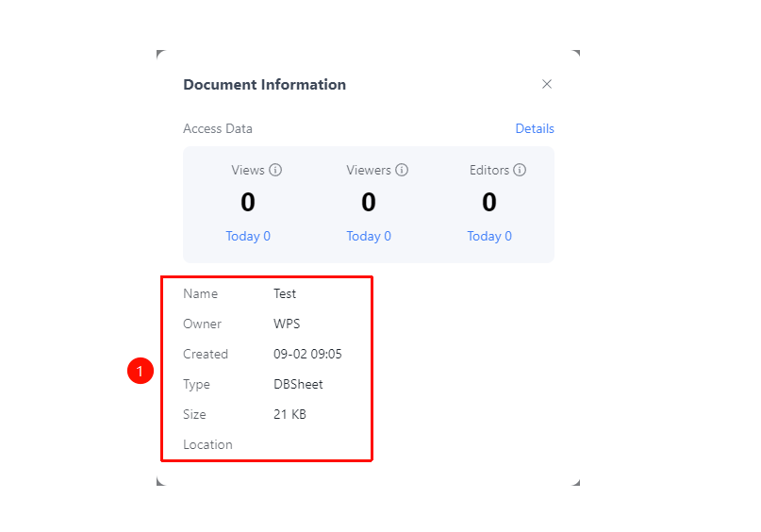Viewport: 761px width, 532px height.
Task: Click the Type field label
Action: pyautogui.click(x=196, y=385)
